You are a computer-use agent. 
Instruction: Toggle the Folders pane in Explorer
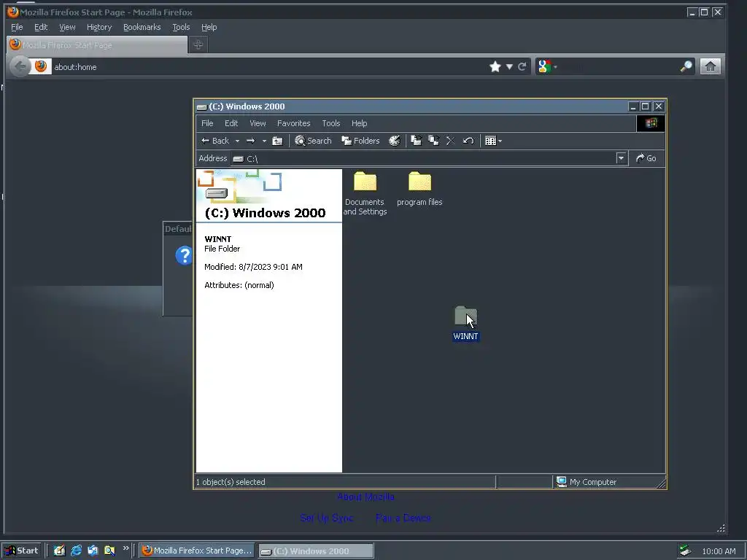[360, 141]
